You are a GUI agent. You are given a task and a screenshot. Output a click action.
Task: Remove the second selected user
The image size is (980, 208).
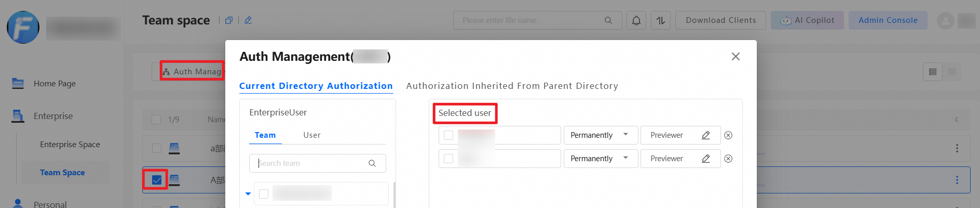click(x=728, y=159)
